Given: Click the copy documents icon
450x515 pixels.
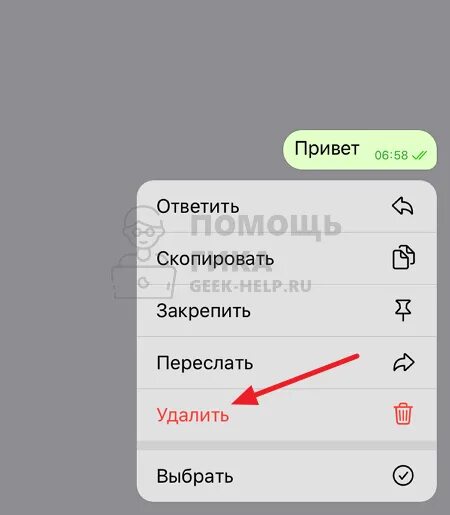Looking at the screenshot, I should [x=403, y=257].
